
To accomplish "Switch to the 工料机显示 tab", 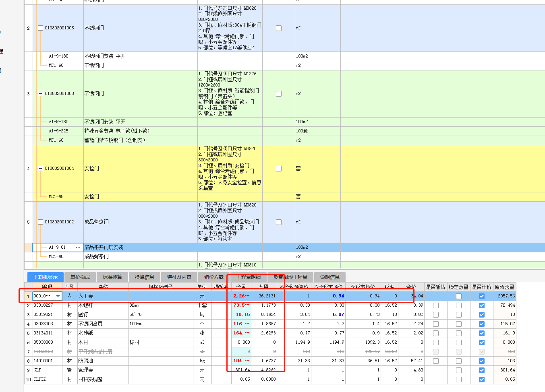I will 45,277.
